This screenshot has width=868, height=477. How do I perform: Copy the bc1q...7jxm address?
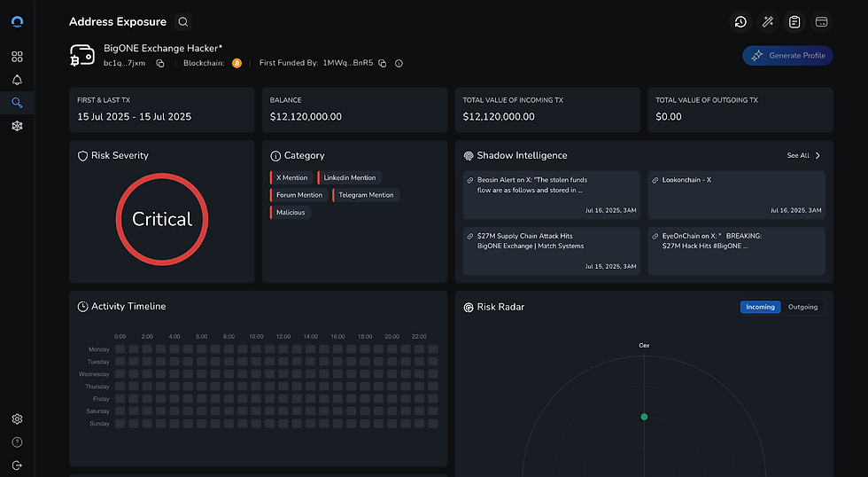point(160,63)
